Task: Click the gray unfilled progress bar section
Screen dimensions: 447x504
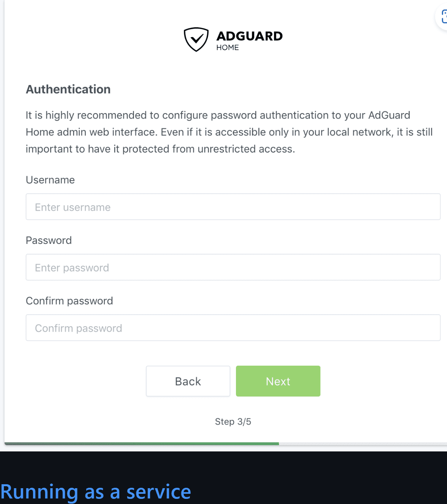Action: (363, 444)
